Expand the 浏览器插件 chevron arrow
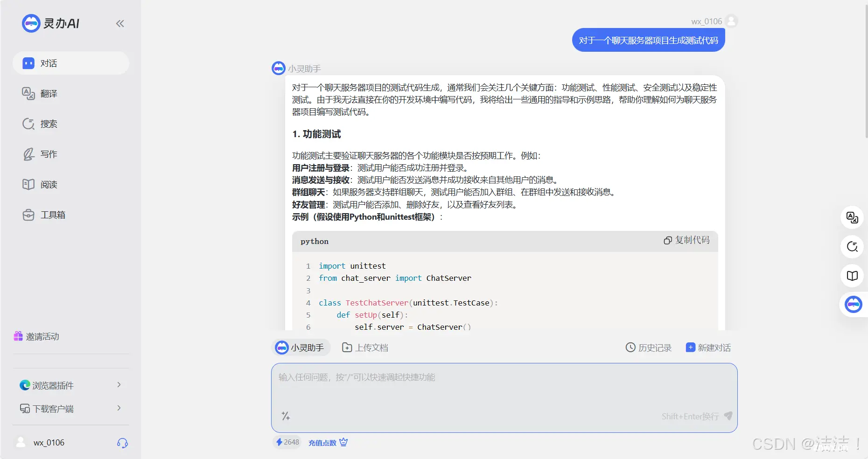Screen dimensions: 868x459 pos(119,384)
